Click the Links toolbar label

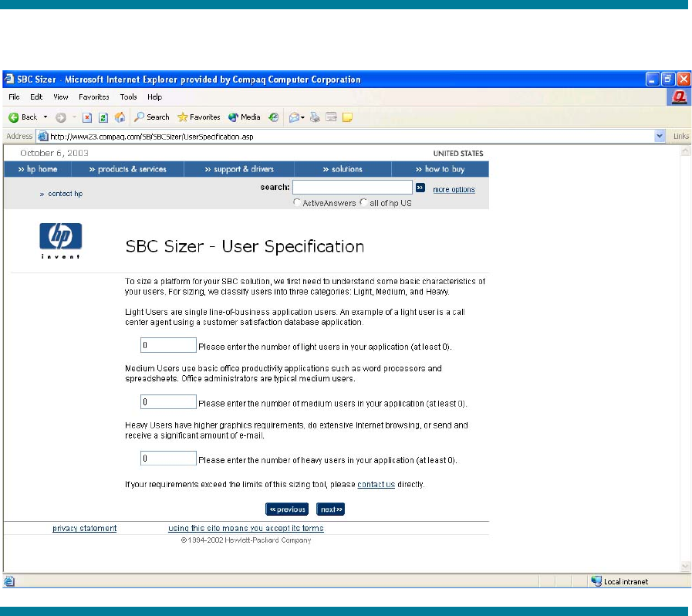point(681,136)
